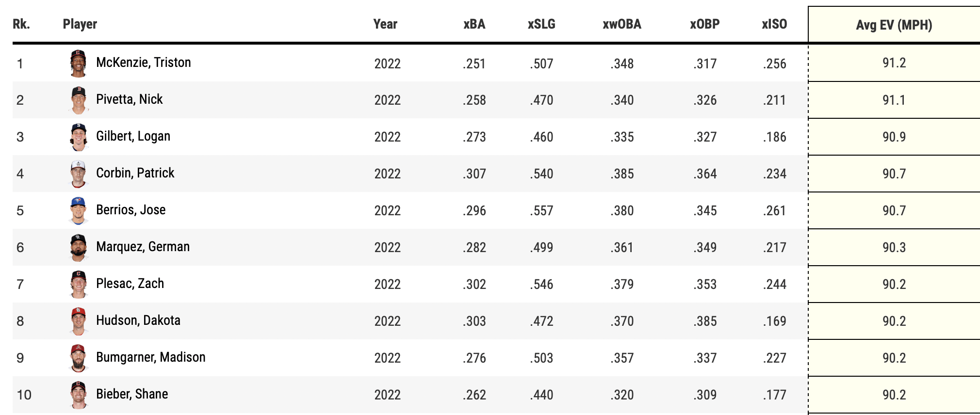980x415 pixels.
Task: Click Madison Bumgarner's player headshot
Action: tap(78, 358)
